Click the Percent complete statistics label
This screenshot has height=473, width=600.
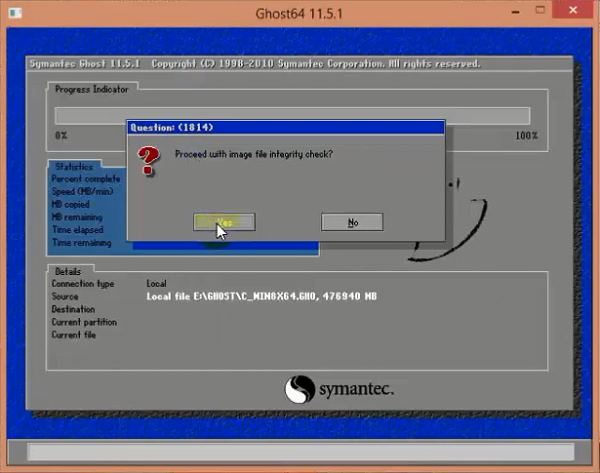click(x=88, y=178)
